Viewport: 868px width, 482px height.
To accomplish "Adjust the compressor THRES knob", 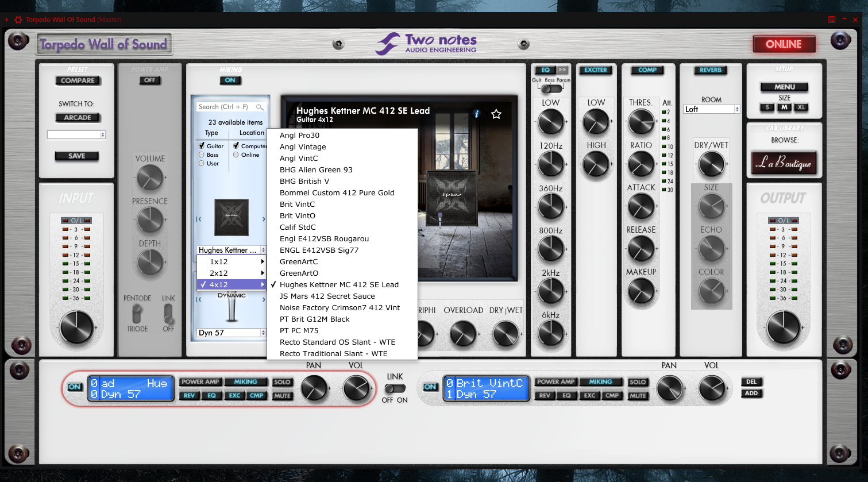I will tap(641, 122).
